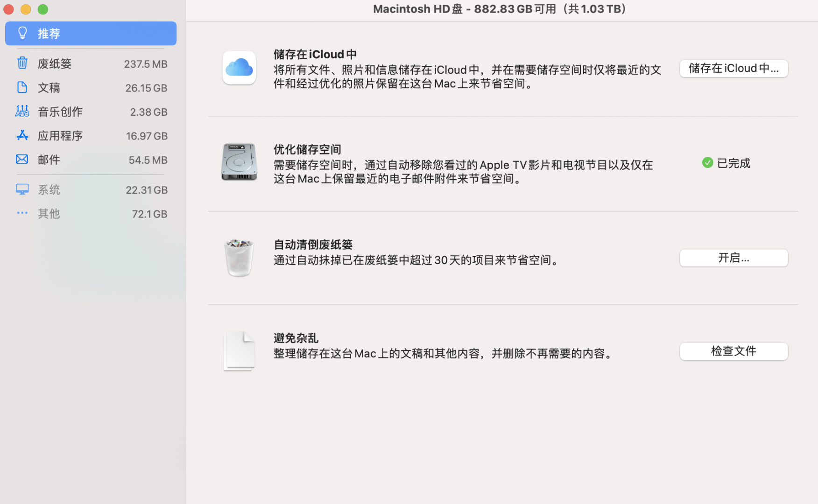Click the music creation icon in sidebar

point(22,111)
